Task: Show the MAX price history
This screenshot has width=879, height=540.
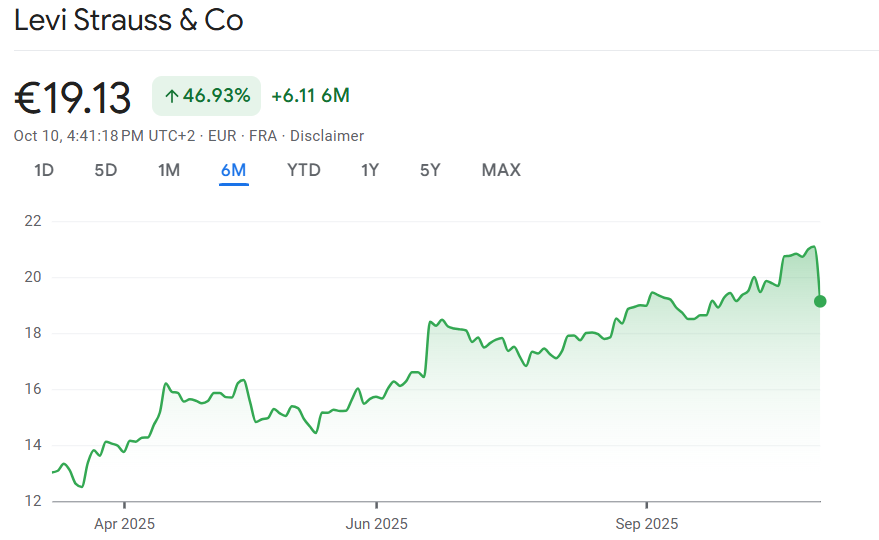Action: click(x=501, y=170)
